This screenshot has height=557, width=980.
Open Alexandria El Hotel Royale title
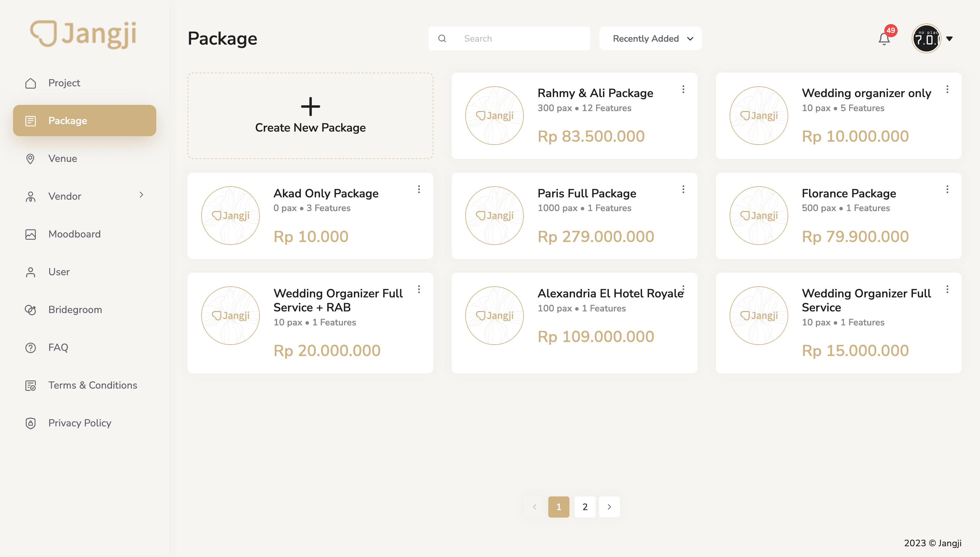click(x=611, y=293)
